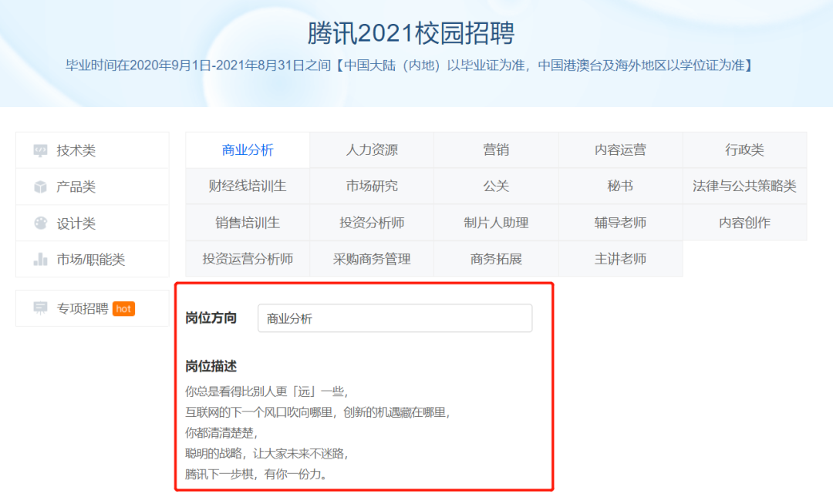
Task: Click the 技术类 chat bubble icon
Action: pos(40,151)
